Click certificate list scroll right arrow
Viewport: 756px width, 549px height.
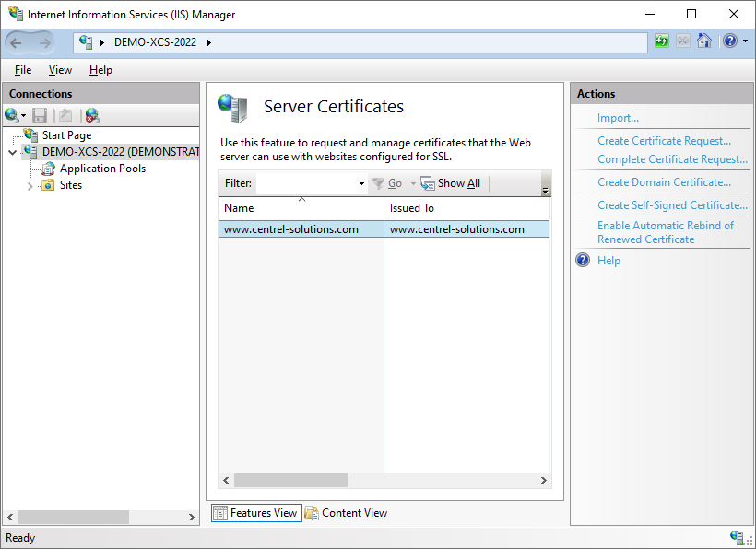click(x=543, y=480)
